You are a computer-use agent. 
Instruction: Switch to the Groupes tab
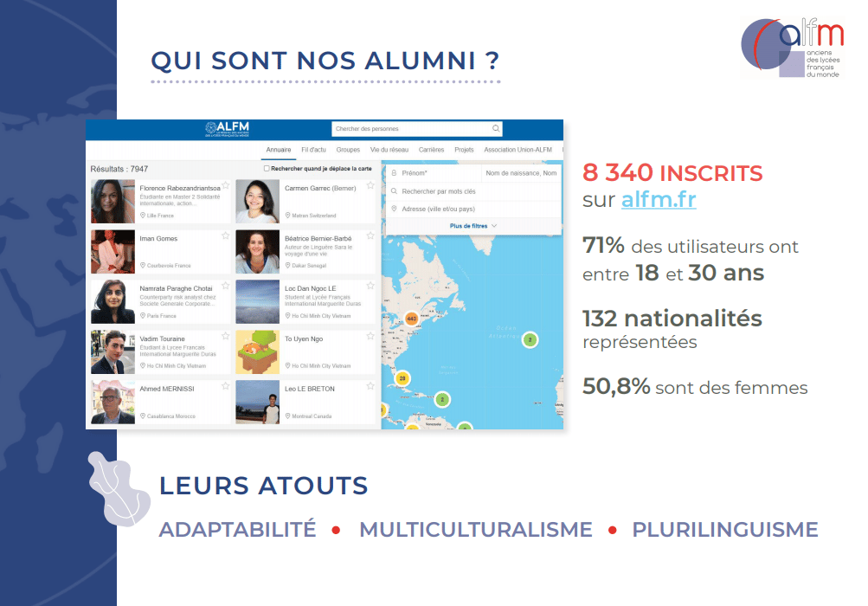[348, 150]
